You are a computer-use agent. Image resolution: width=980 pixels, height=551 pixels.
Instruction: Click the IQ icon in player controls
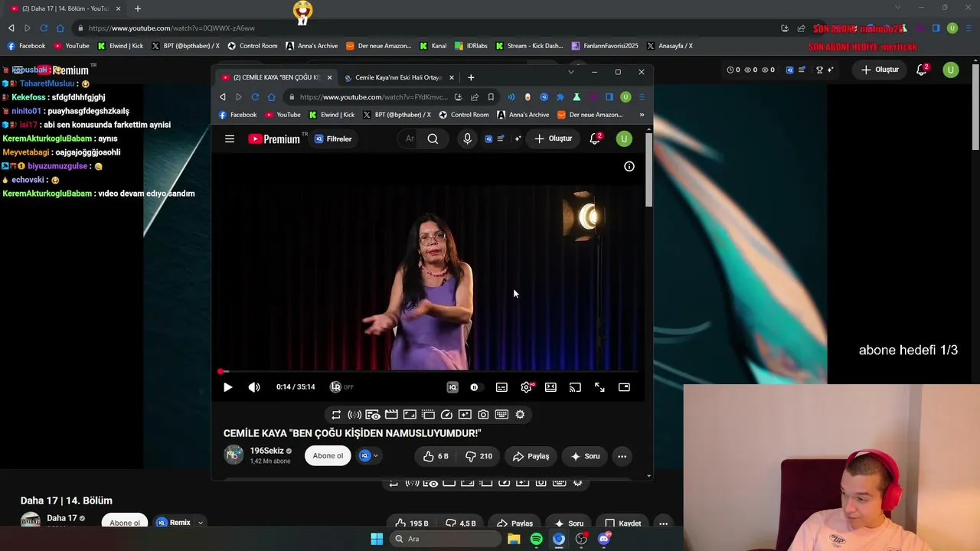pos(452,387)
